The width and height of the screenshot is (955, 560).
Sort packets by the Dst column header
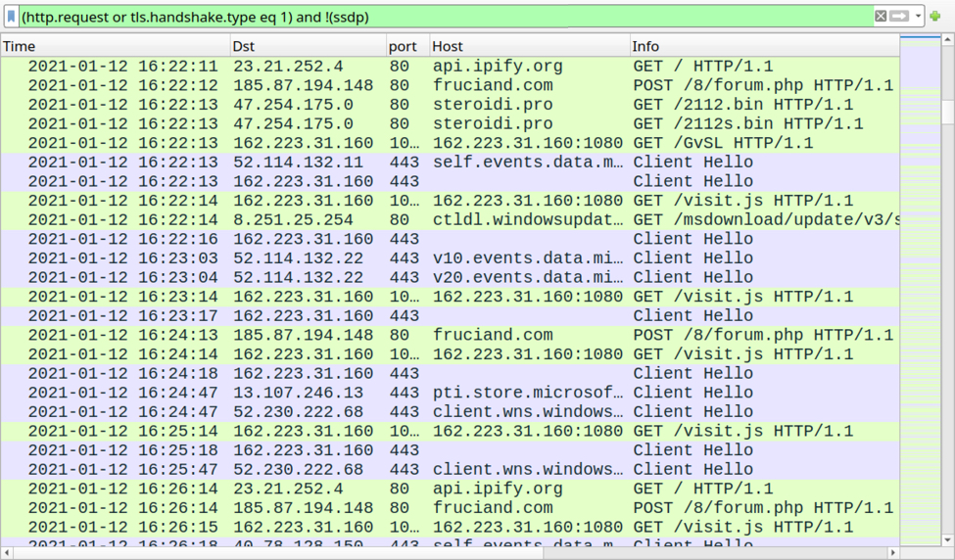click(x=309, y=46)
